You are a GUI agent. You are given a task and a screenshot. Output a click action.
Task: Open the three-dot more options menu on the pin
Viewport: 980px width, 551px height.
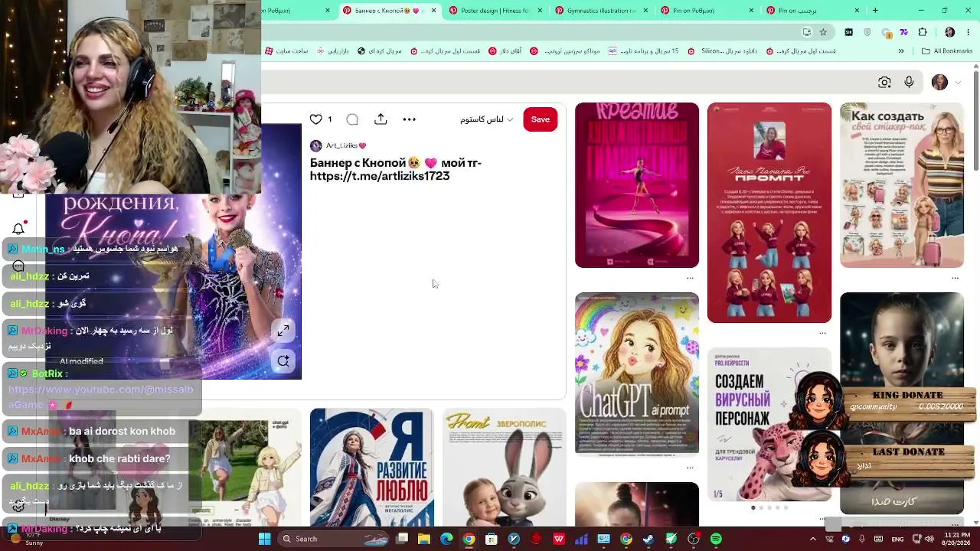click(410, 119)
